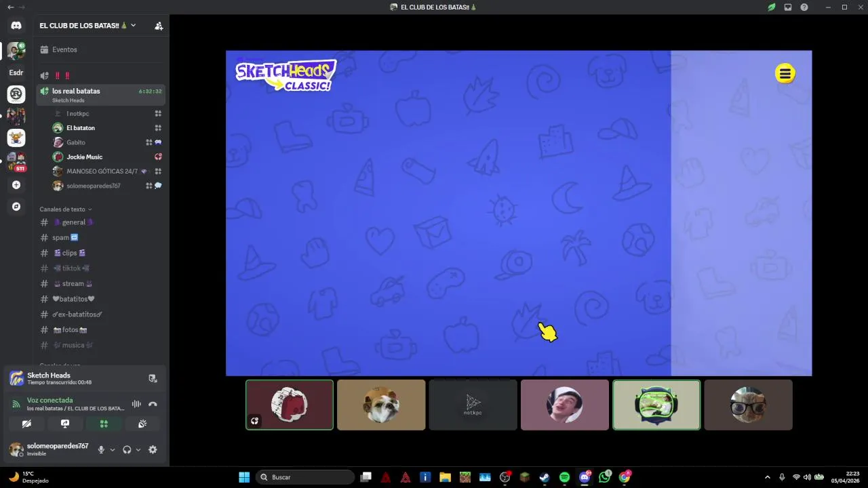Open server folder with 511 badge
This screenshot has width=868, height=488.
(16, 162)
